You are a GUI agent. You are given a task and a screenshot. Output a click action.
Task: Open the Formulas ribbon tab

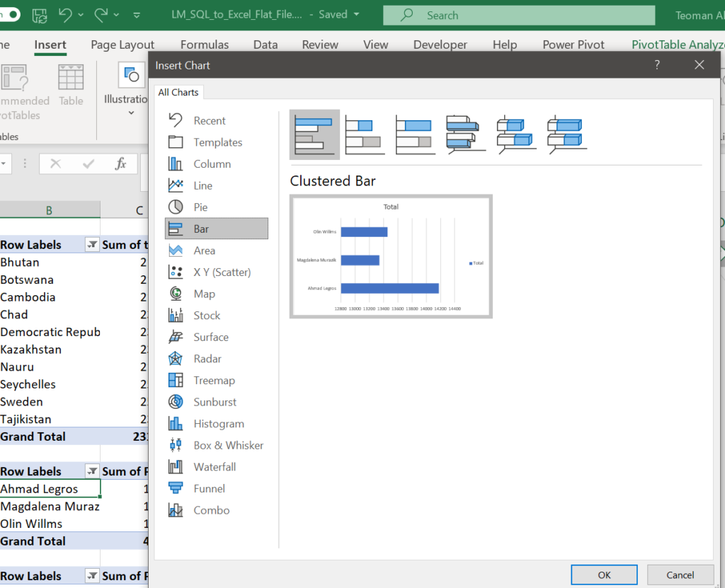(205, 45)
